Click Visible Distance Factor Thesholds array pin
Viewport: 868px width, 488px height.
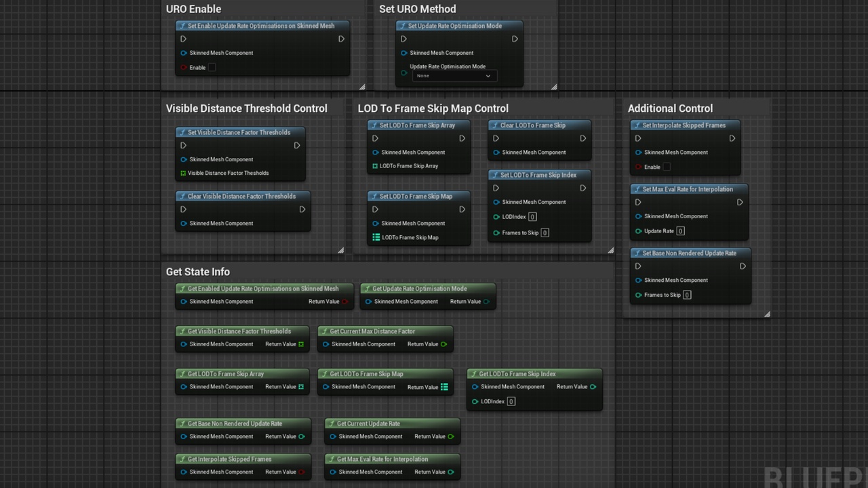[183, 174]
